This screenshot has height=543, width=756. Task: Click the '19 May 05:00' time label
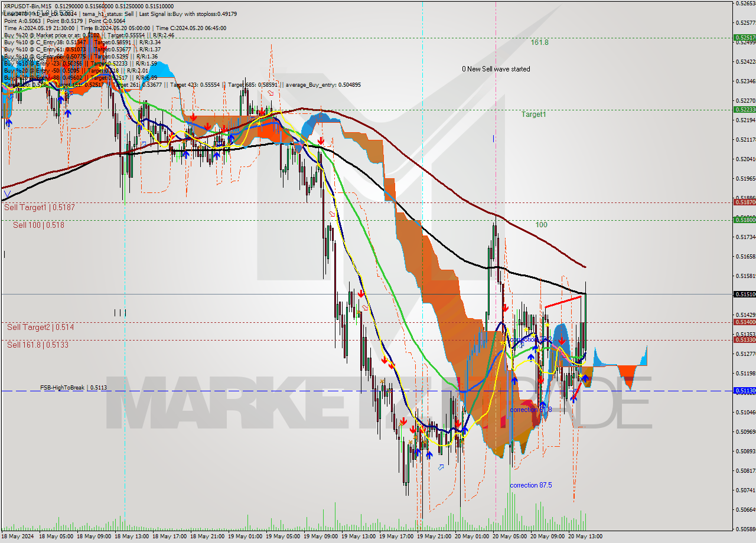pyautogui.click(x=283, y=537)
